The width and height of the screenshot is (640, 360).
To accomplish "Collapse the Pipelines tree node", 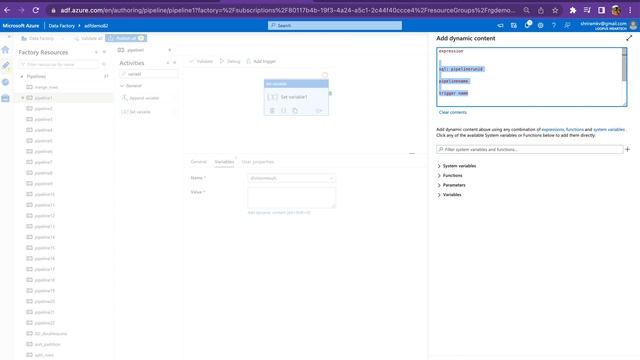I will (22, 76).
